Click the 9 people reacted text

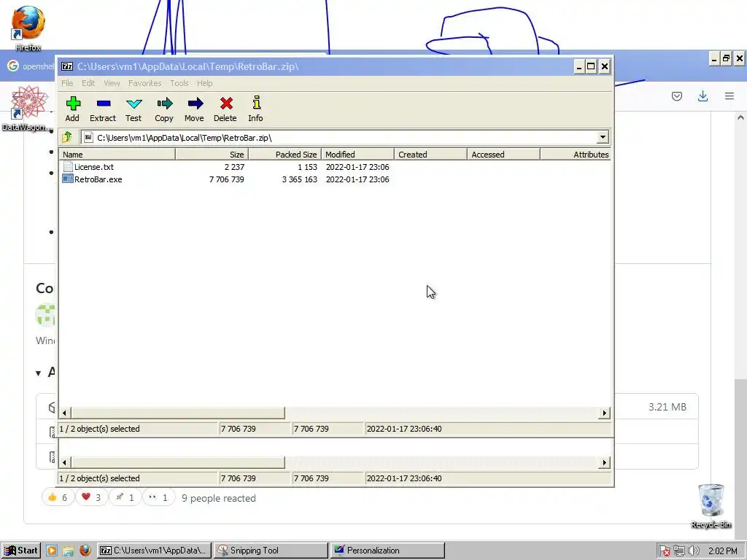click(219, 498)
